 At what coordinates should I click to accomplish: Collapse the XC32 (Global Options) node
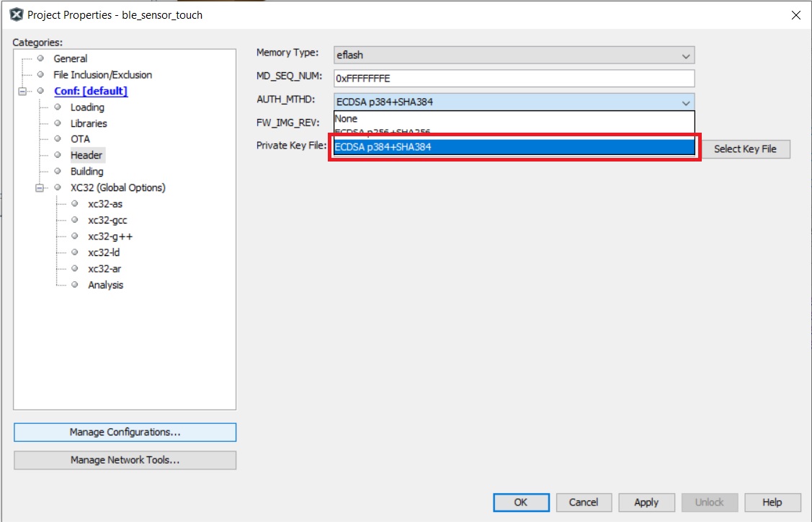[40, 188]
